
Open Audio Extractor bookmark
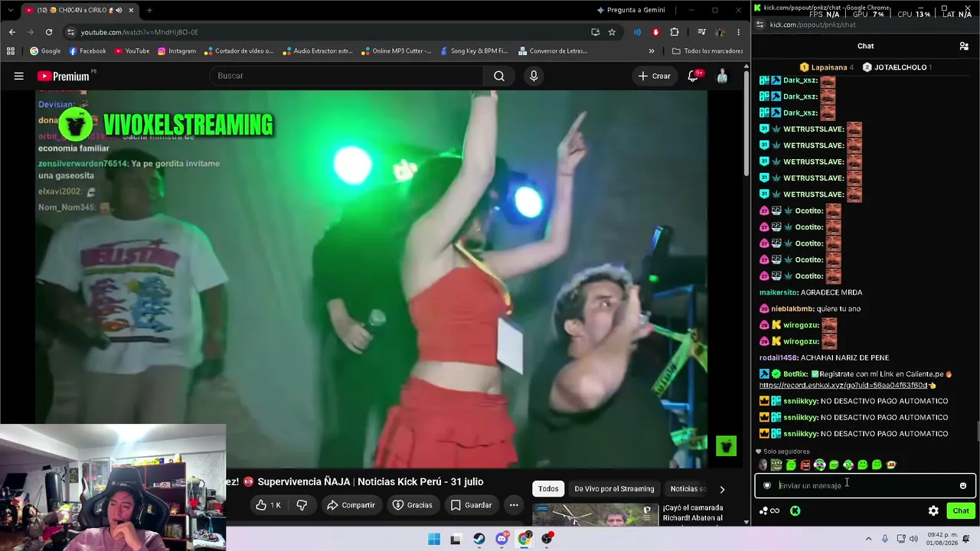pos(317,51)
